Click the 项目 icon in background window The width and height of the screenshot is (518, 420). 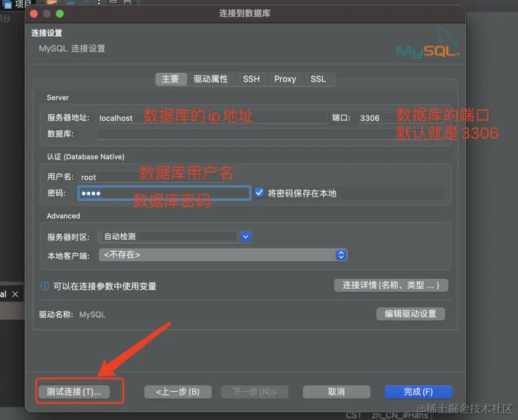click(x=7, y=4)
